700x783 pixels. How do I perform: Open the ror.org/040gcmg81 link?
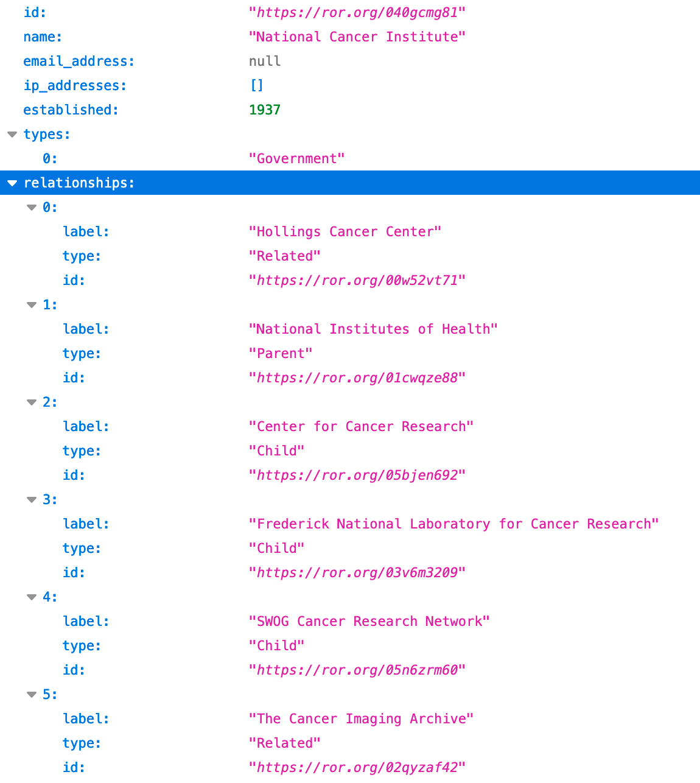click(x=357, y=13)
